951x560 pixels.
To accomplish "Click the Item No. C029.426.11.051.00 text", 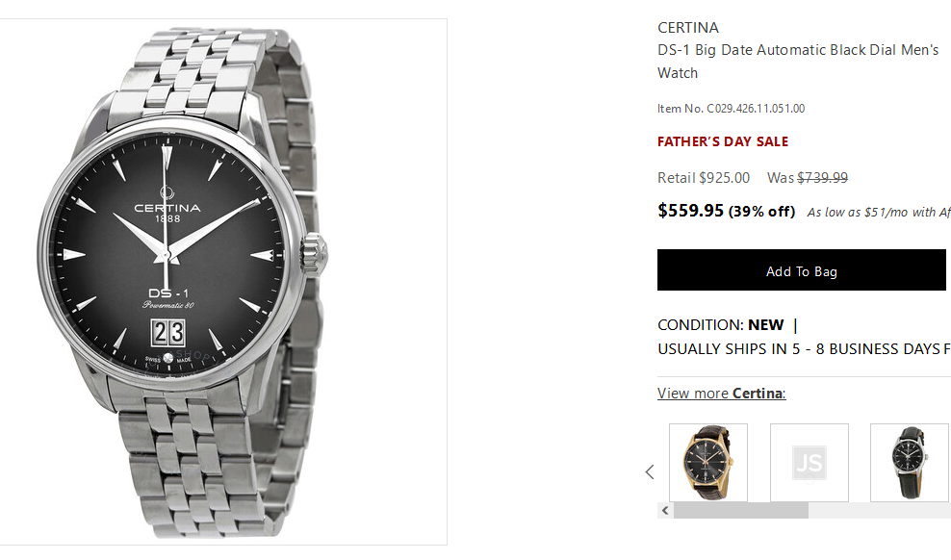I will coord(731,109).
